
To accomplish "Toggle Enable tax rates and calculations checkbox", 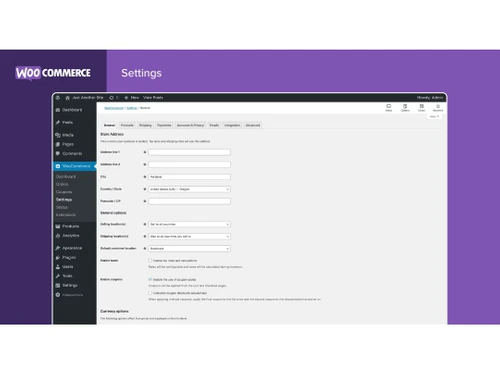I will [150, 261].
